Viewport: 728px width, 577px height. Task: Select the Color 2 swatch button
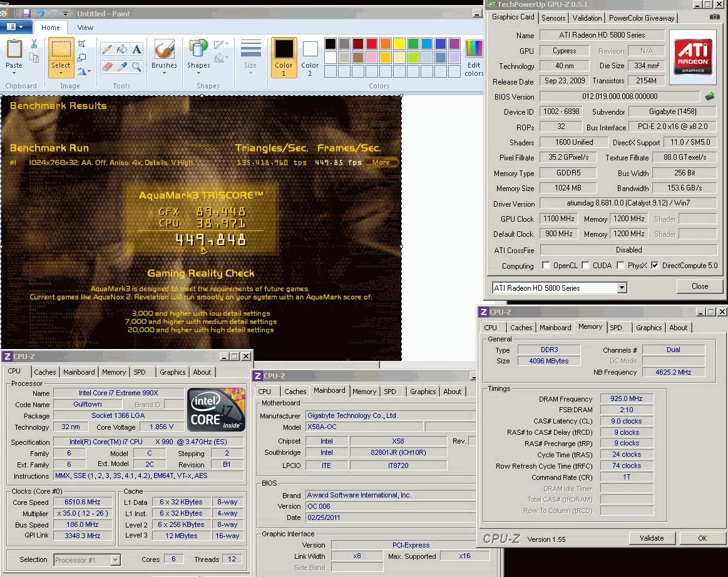click(310, 57)
